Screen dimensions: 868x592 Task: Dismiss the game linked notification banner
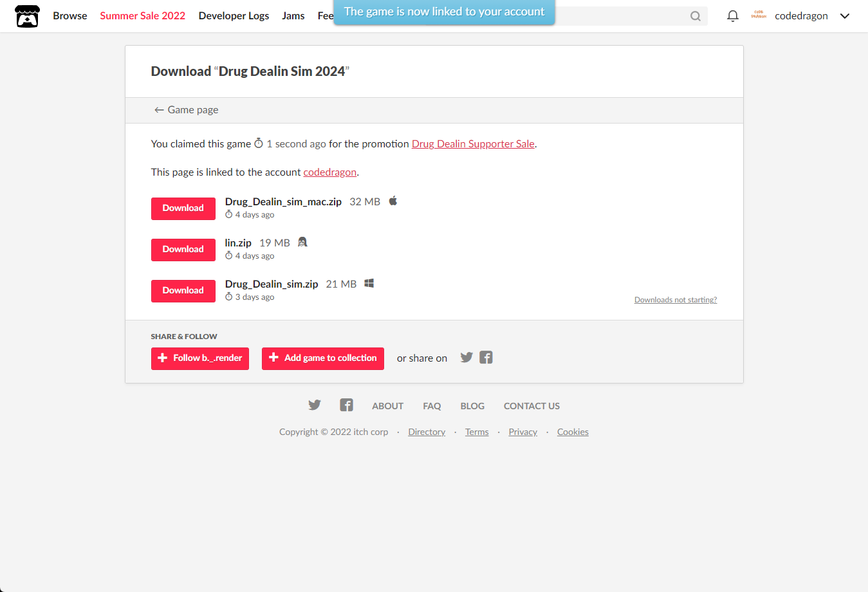(x=444, y=12)
